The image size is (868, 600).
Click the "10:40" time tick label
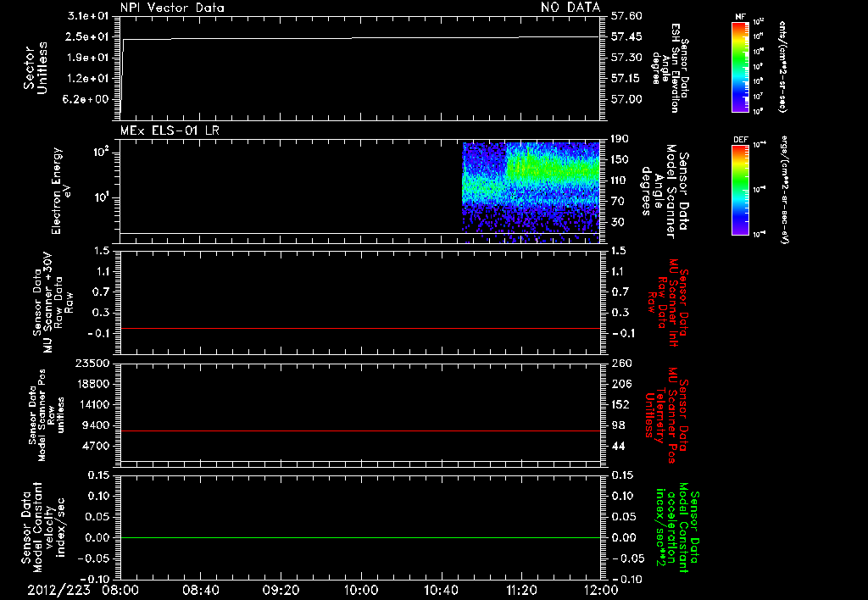tap(441, 590)
